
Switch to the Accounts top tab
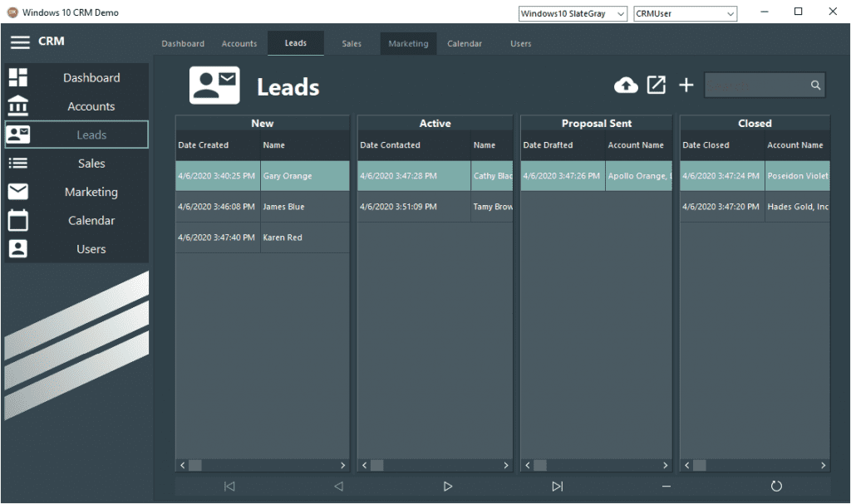click(239, 43)
